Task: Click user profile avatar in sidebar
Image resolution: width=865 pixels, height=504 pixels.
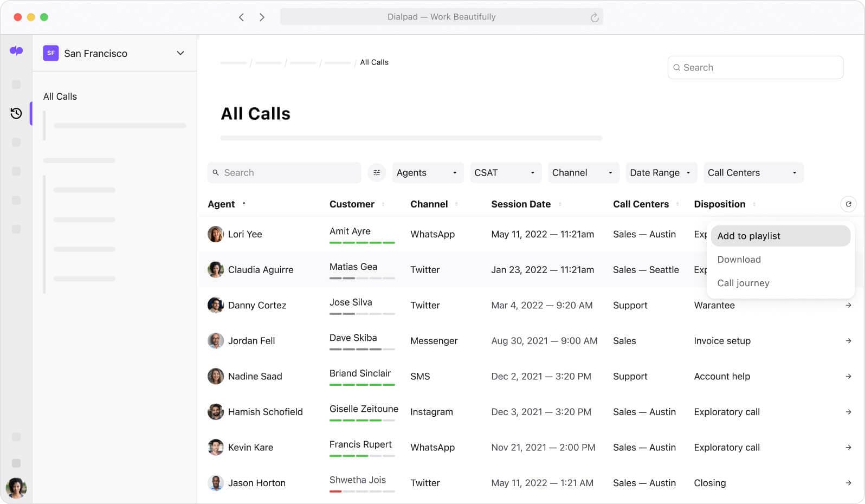Action: point(16,488)
